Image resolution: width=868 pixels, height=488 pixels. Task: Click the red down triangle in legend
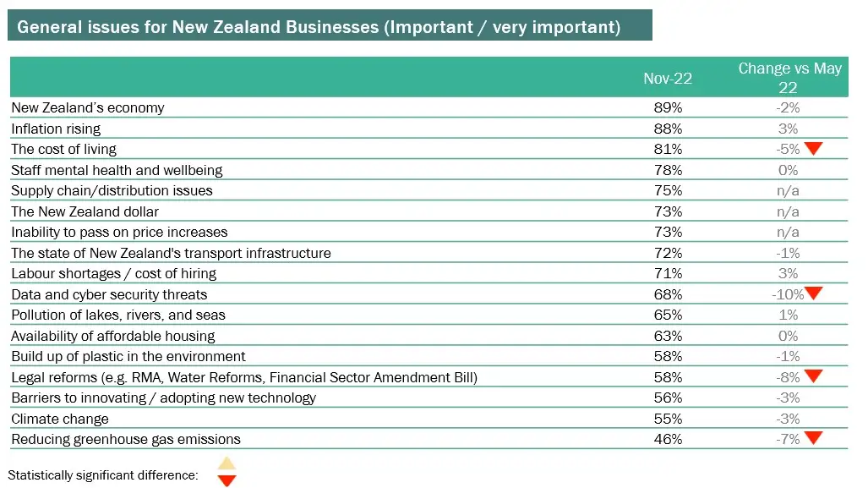tap(227, 480)
